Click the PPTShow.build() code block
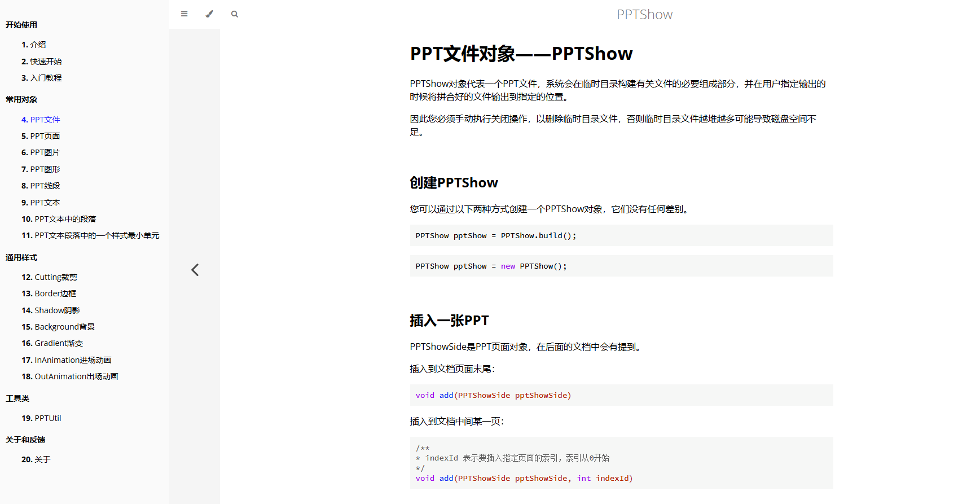 point(621,235)
